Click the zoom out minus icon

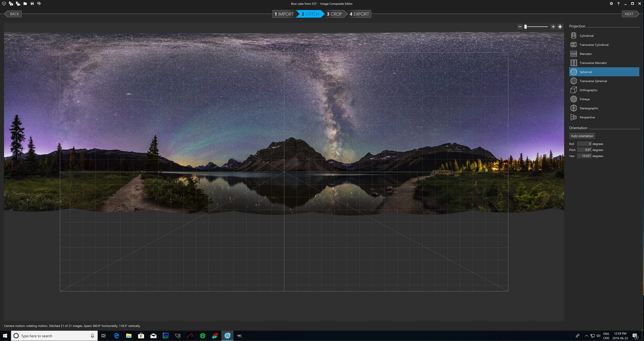pos(520,26)
